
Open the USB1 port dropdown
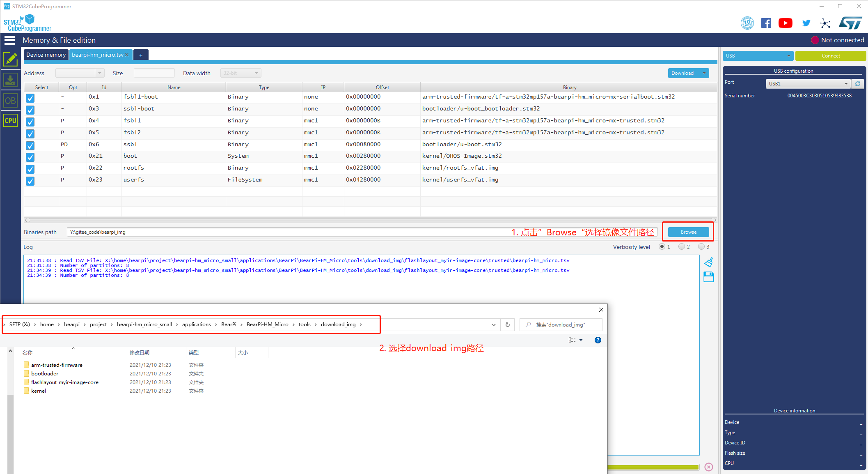(x=808, y=84)
